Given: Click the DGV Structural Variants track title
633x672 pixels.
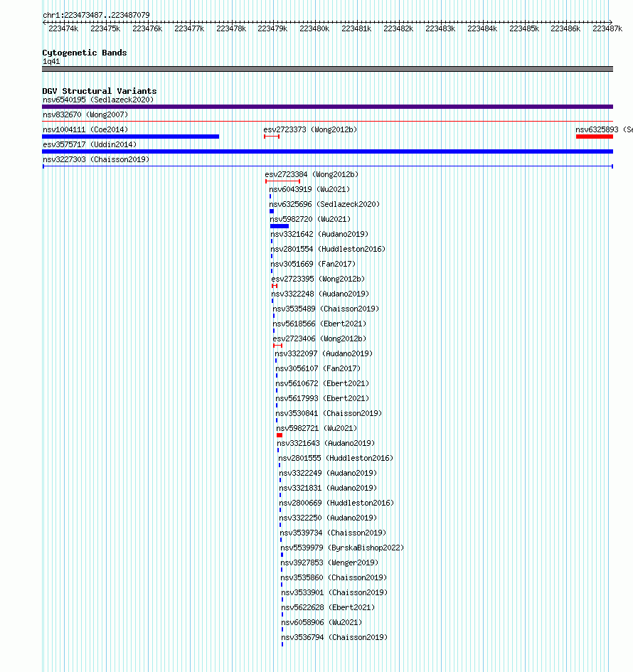Looking at the screenshot, I should pos(100,91).
